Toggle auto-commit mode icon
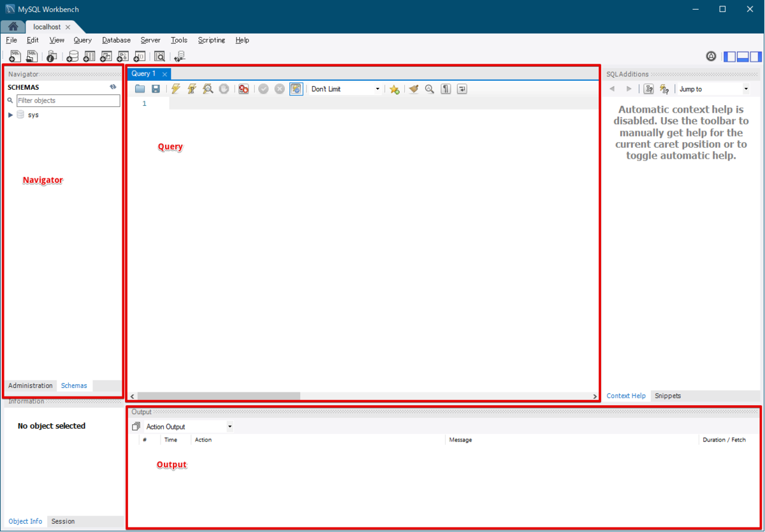 pyautogui.click(x=296, y=89)
